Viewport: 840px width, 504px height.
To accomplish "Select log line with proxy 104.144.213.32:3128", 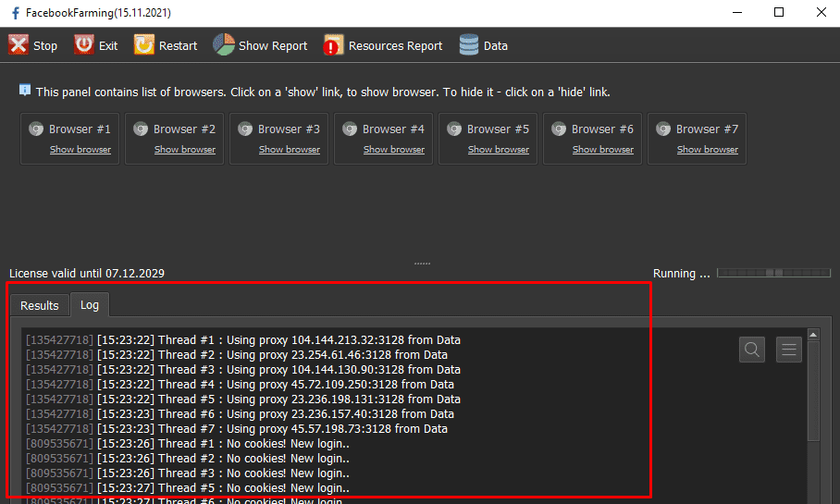I will 243,340.
